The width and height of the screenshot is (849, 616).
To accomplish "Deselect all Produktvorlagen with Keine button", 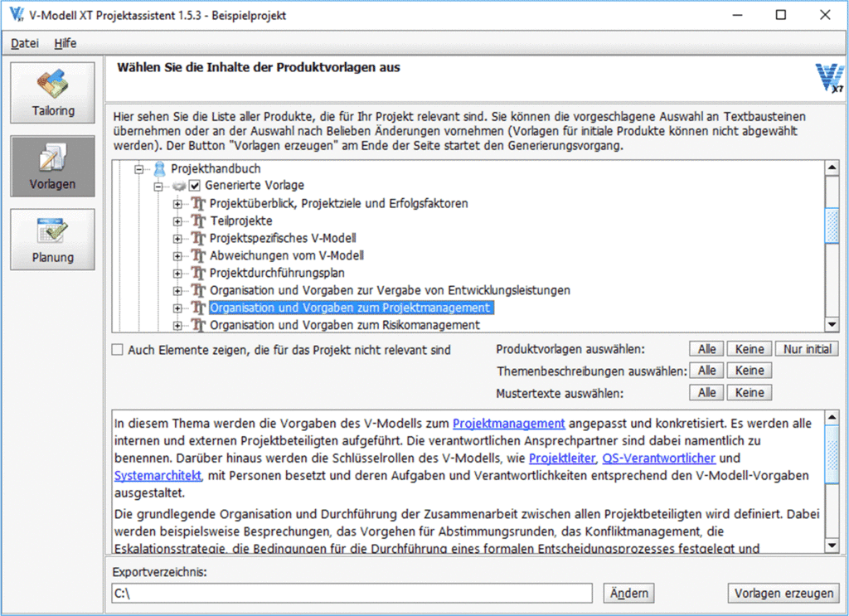I will pos(750,349).
